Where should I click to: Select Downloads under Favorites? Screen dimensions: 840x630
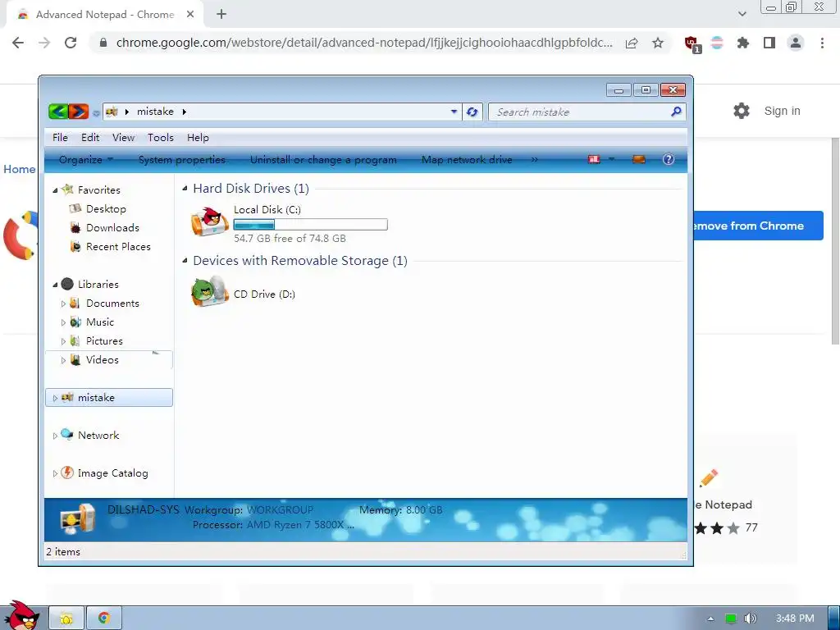[x=112, y=228]
